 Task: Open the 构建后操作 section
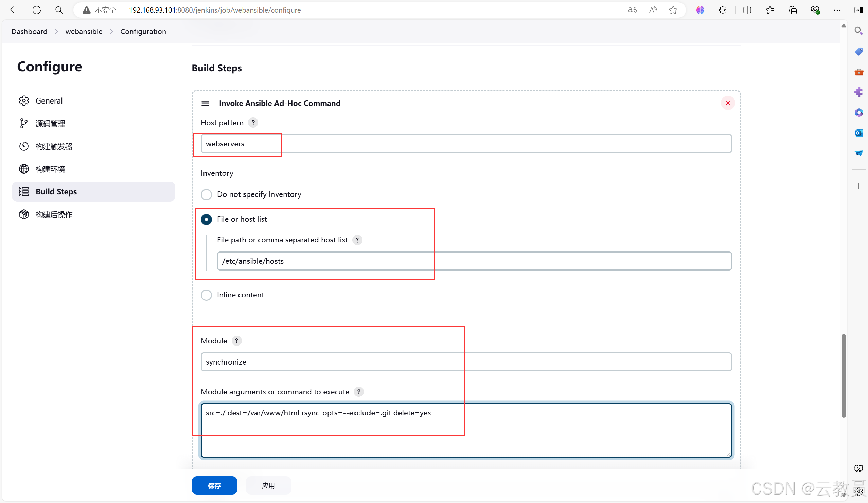pyautogui.click(x=93, y=215)
